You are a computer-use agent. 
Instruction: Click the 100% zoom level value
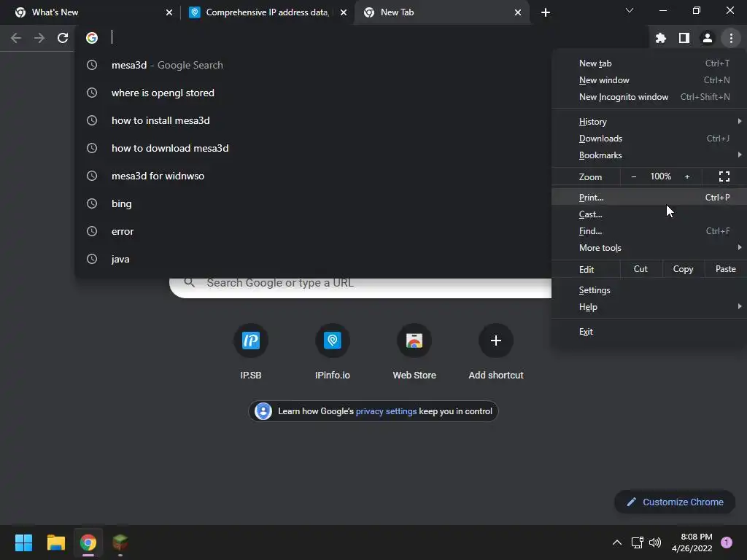660,176
